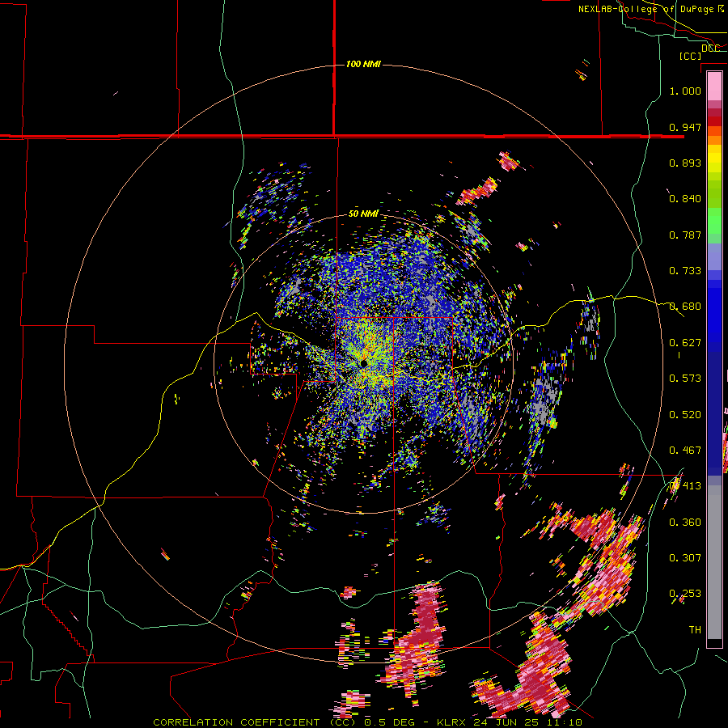728x728 pixels.
Task: Click the KLRX station identifier in caption
Action: point(453,722)
